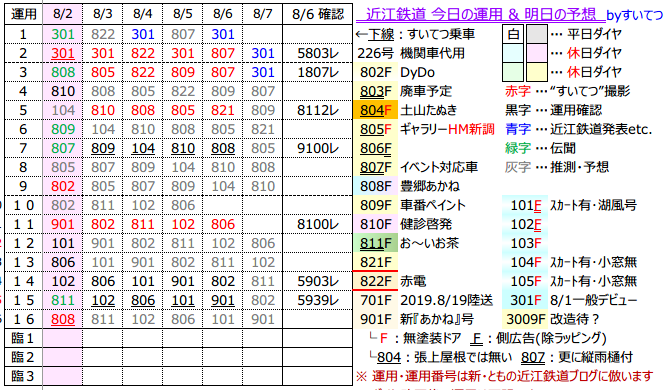672x390 pixels.
Task: Select the yellow 3009F legend cell
Action: click(x=525, y=319)
